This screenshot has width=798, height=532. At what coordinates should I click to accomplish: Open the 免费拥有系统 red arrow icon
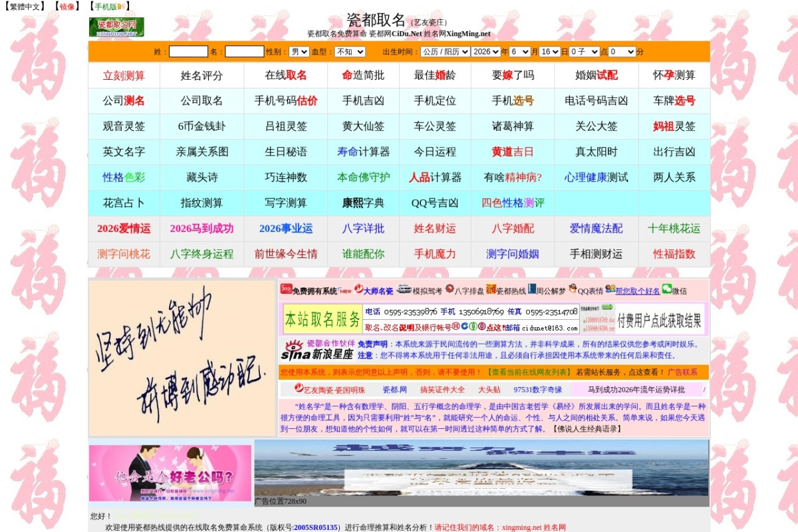point(286,289)
